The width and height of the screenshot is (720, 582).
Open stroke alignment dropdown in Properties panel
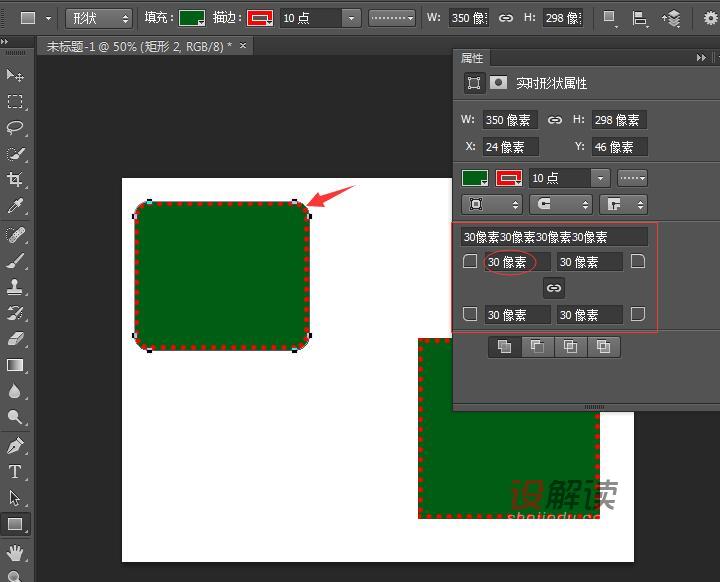(490, 204)
